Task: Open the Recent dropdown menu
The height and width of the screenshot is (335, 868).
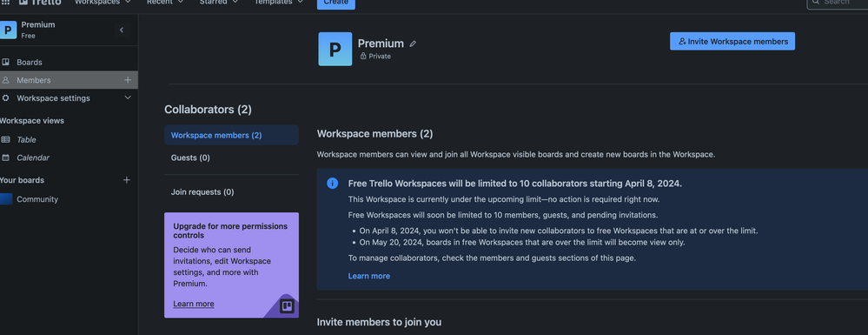Action: (x=164, y=3)
